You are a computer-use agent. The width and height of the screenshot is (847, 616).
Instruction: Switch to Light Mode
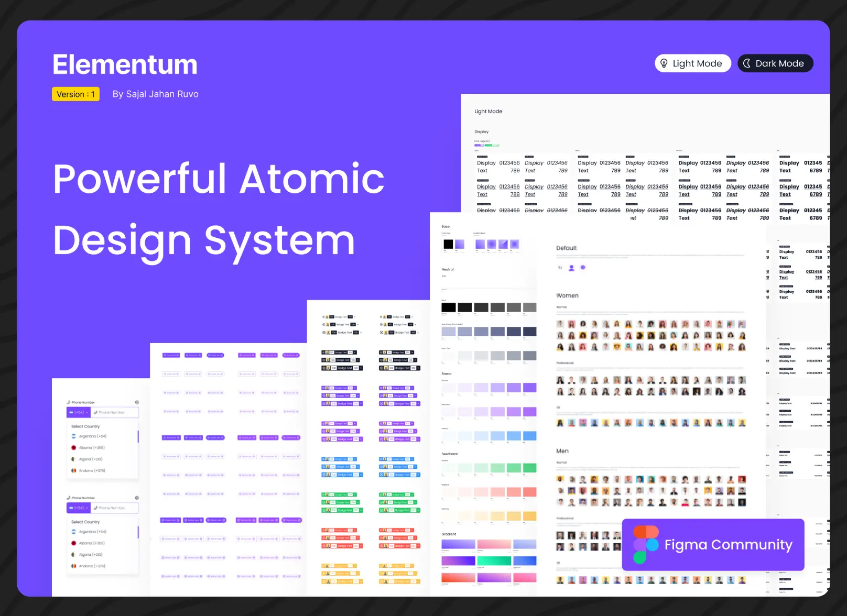692,63
